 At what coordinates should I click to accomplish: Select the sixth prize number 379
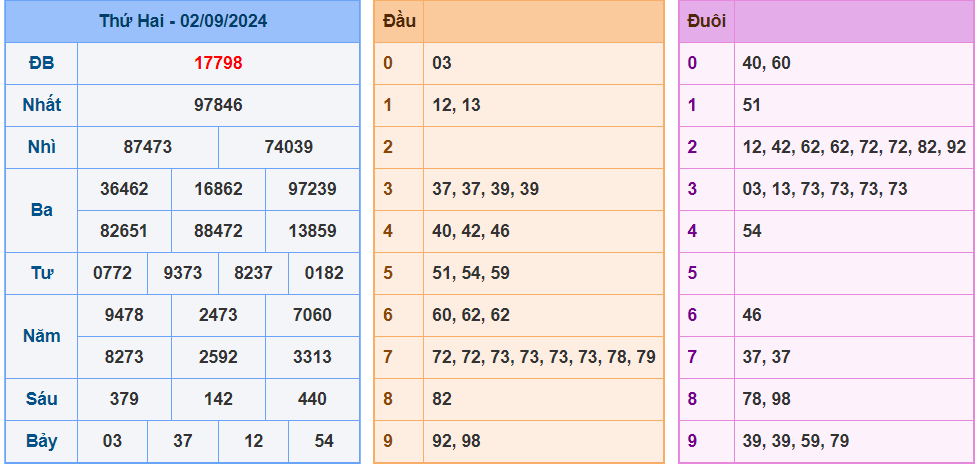pos(124,399)
